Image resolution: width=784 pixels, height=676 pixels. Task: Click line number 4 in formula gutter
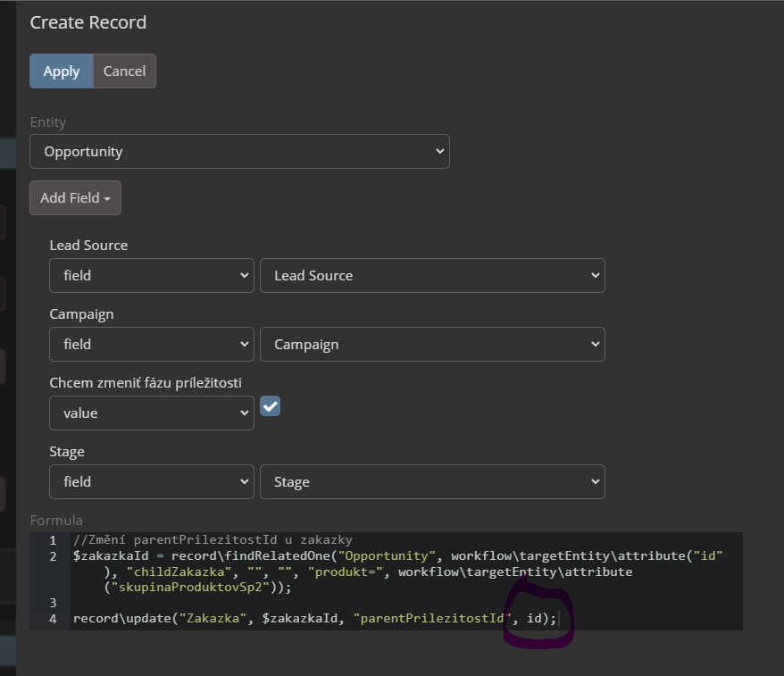coord(53,619)
